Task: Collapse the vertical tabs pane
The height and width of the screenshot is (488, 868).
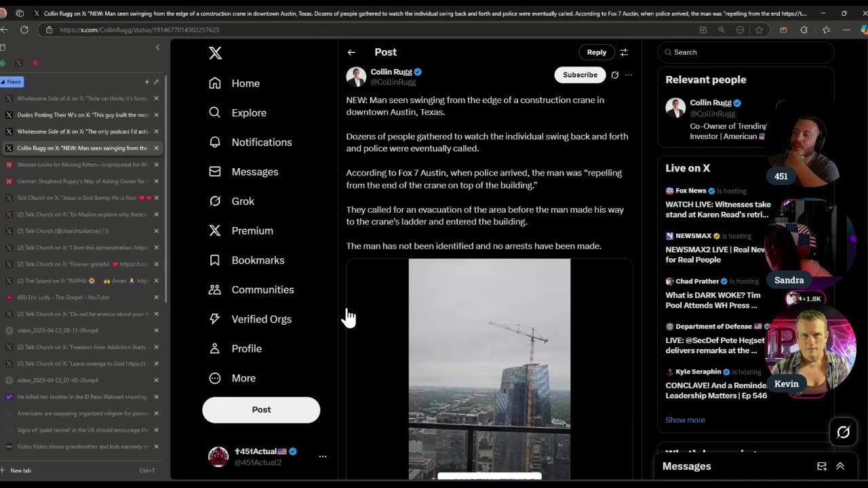Action: [157, 47]
